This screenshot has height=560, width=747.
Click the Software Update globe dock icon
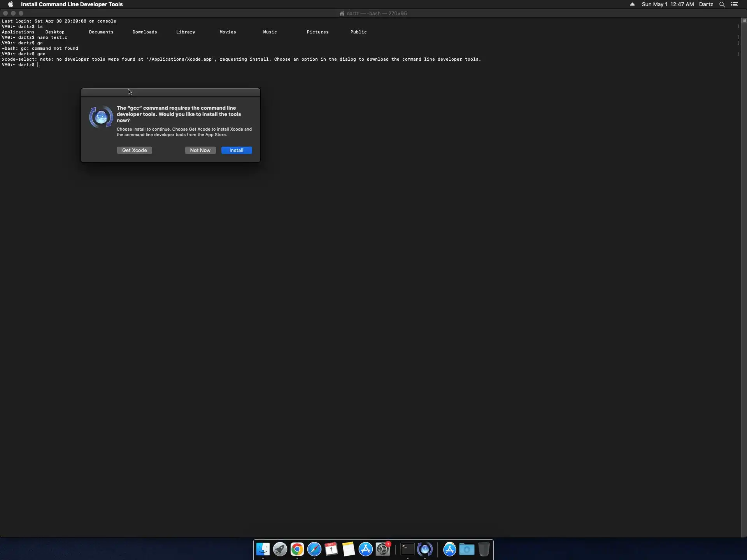(x=424, y=549)
